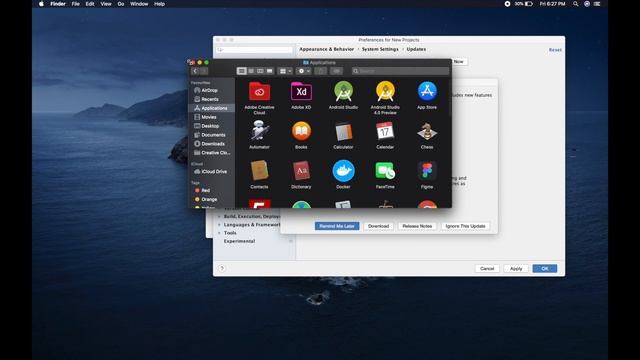Image resolution: width=640 pixels, height=360 pixels.
Task: Select the Automator robot icon
Action: click(259, 131)
